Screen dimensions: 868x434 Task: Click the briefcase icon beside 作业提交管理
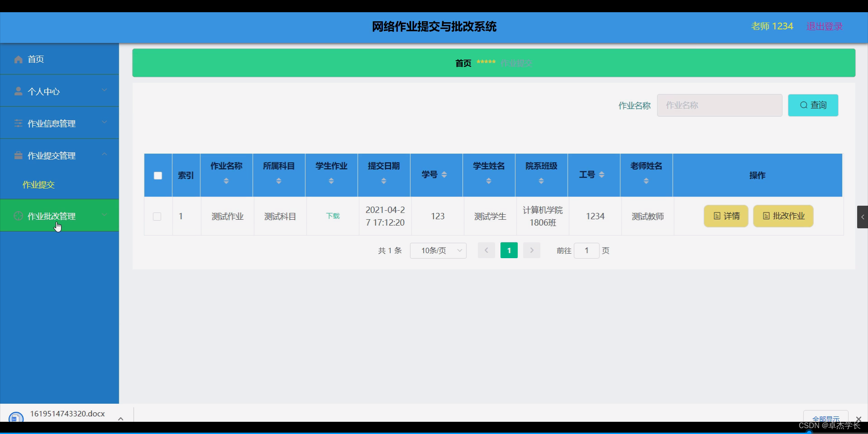tap(18, 155)
